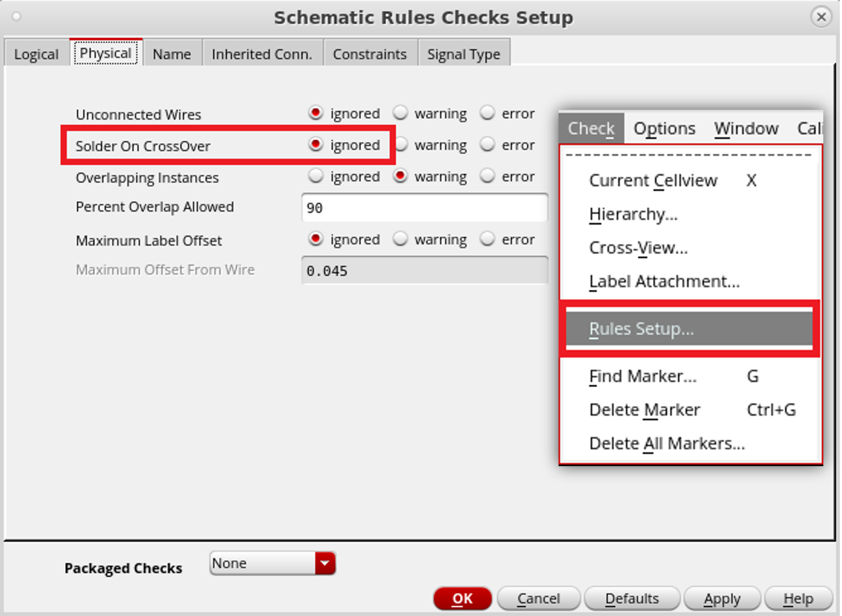Switch to the Inherited Conn. tab
Viewport: 842px width, 616px height.
pos(262,54)
